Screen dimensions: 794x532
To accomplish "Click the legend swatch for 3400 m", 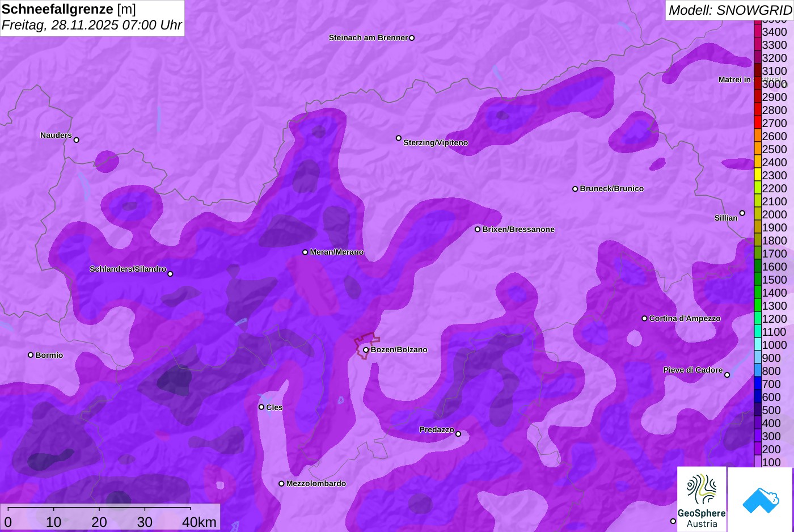I will (757, 31).
